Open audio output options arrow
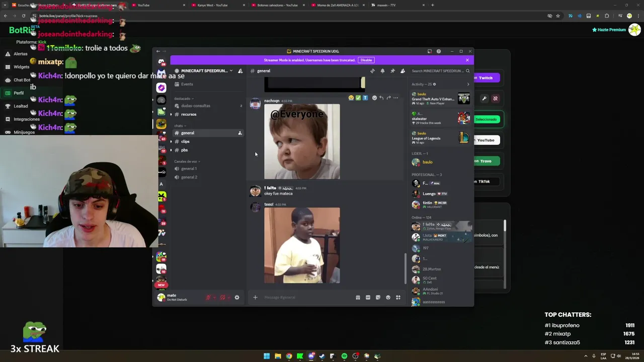Image resolution: width=644 pixels, height=362 pixels. 229,297
